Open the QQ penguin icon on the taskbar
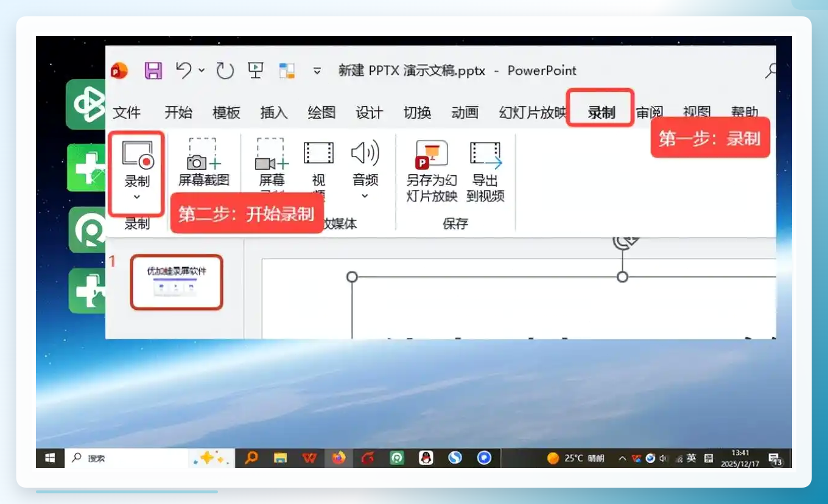The height and width of the screenshot is (504, 828). (x=426, y=458)
